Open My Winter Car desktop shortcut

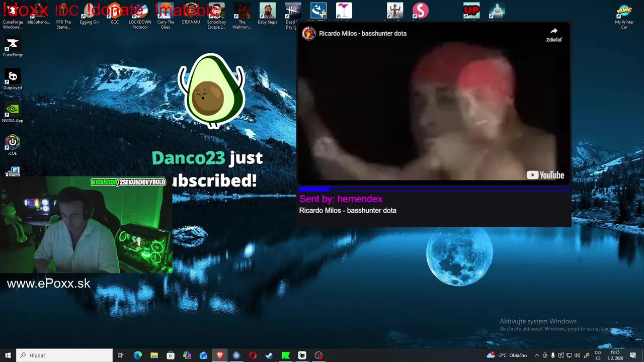624,16
